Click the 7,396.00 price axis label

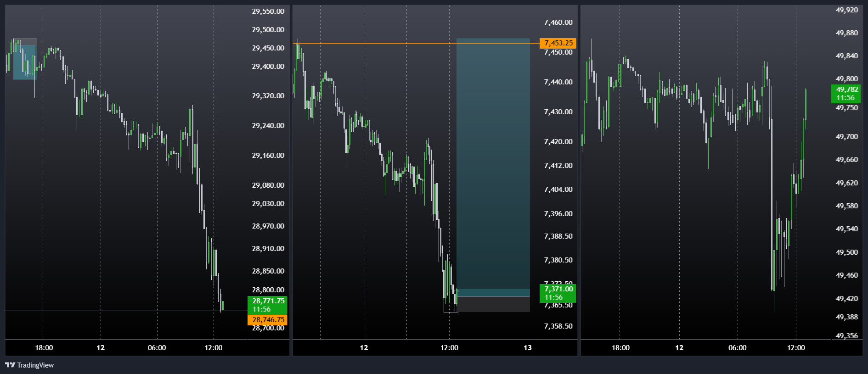click(x=558, y=213)
